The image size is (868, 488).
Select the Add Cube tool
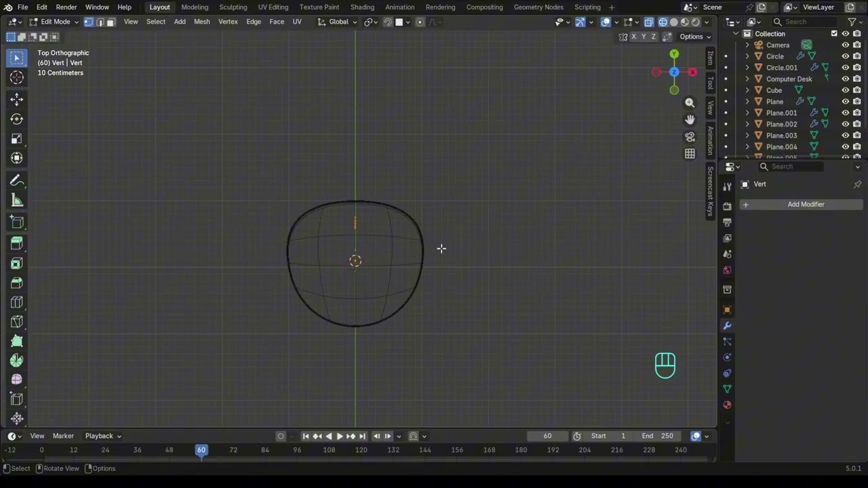click(x=17, y=222)
